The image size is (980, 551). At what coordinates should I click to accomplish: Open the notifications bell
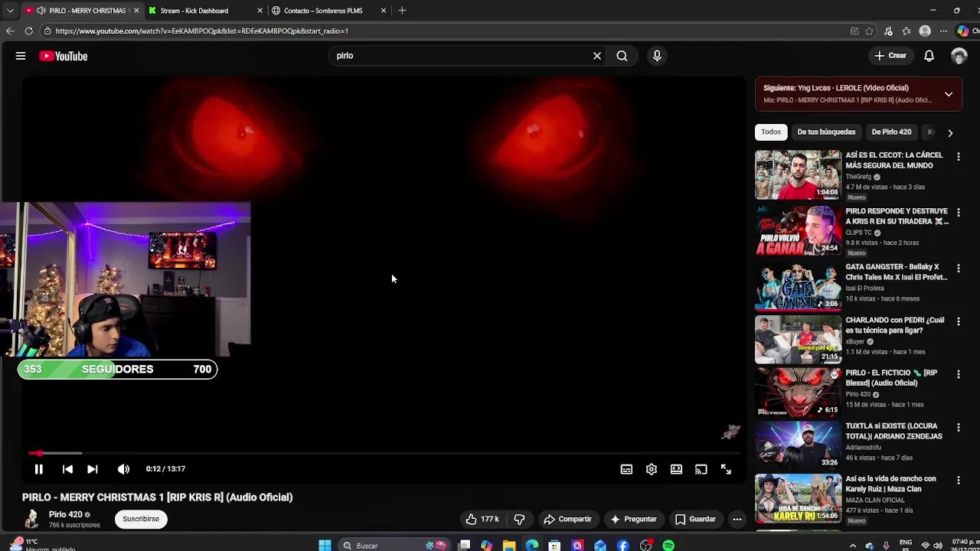tap(929, 56)
